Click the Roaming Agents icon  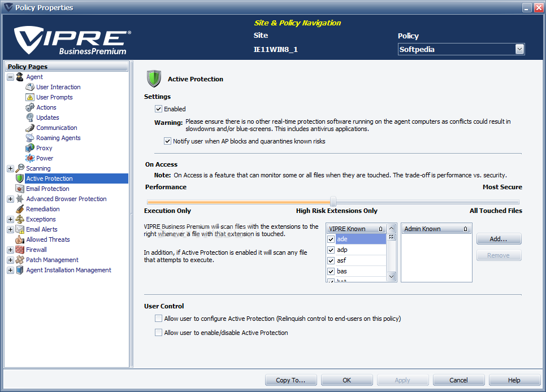tap(30, 138)
